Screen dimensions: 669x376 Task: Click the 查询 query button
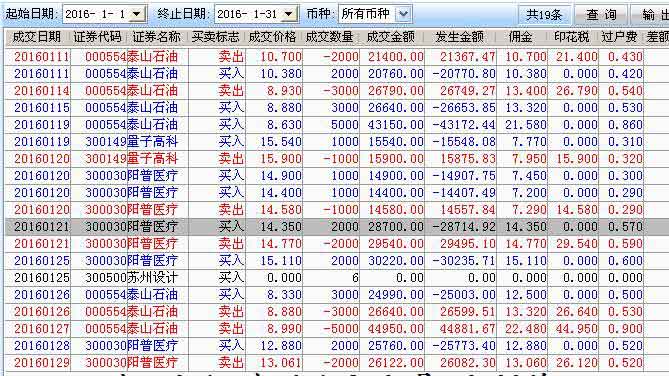[x=601, y=15]
